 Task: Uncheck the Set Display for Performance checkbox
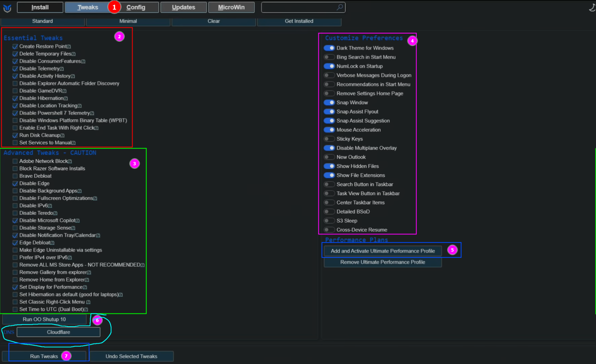pos(15,287)
